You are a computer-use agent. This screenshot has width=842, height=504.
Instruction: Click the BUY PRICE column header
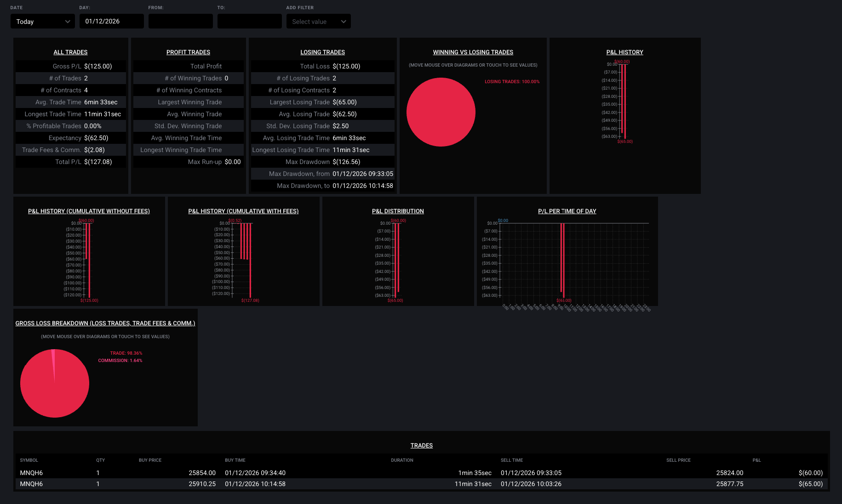(150, 460)
